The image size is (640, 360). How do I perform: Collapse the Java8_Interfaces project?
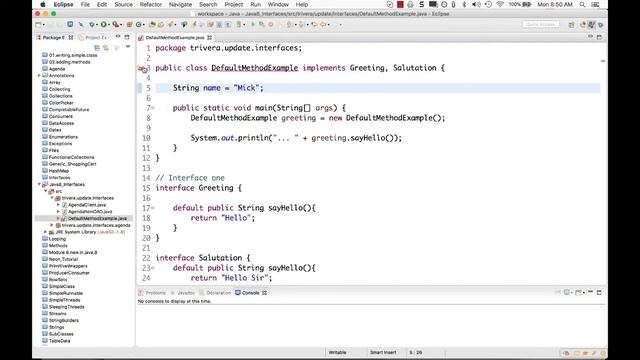pos(39,184)
